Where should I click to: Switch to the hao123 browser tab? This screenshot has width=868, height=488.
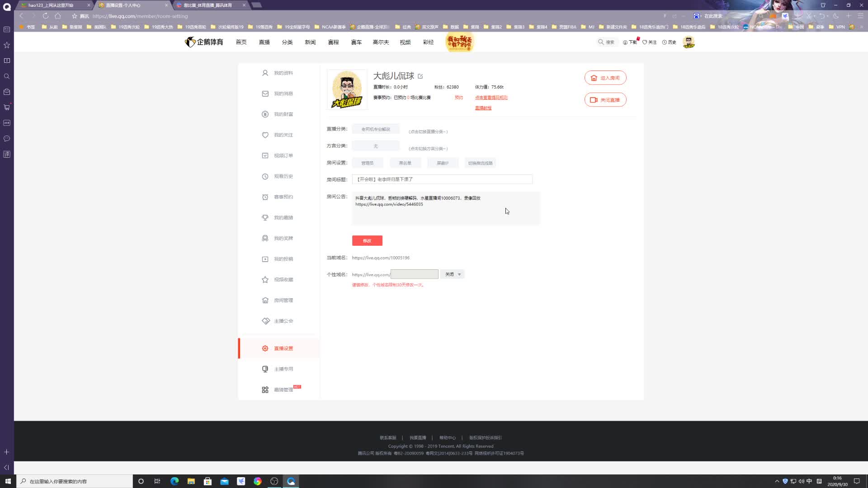coord(51,5)
